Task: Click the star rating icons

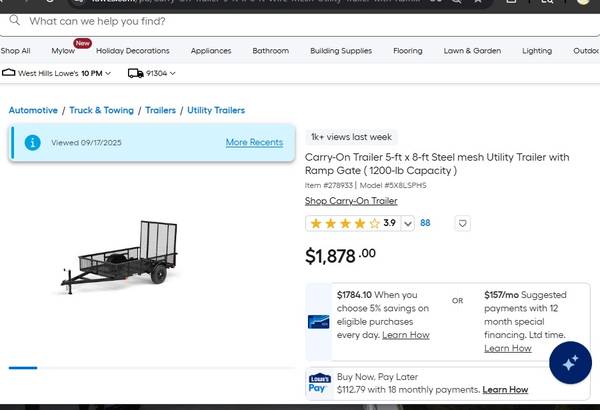Action: tap(345, 223)
